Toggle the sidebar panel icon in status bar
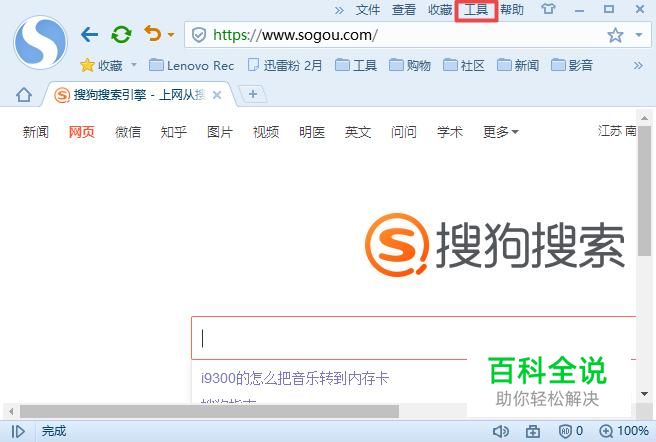Viewport: 656px width, 442px height. coord(18,431)
